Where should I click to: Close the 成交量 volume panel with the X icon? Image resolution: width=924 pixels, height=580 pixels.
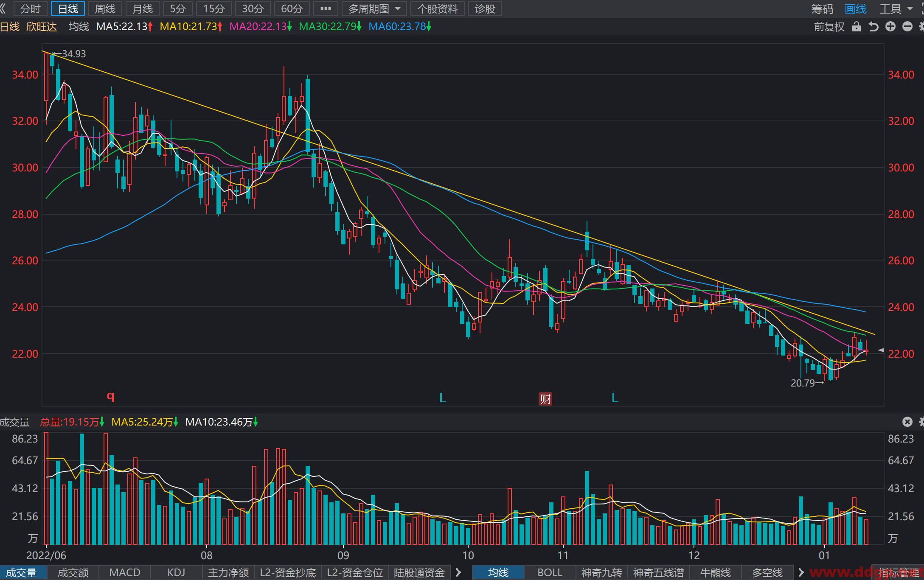(x=907, y=422)
